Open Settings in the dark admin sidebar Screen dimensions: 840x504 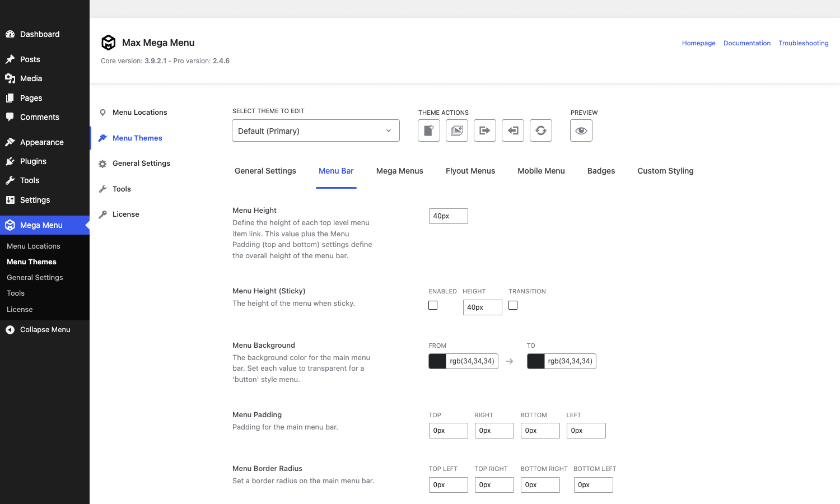(x=45, y=200)
